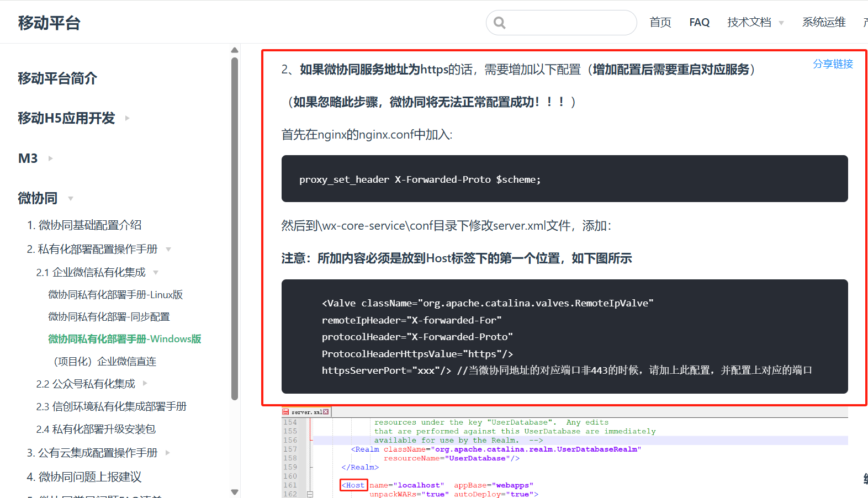Image resolution: width=868 pixels, height=498 pixels.
Task: Open M3 section in the sidebar
Action: pyautogui.click(x=28, y=158)
